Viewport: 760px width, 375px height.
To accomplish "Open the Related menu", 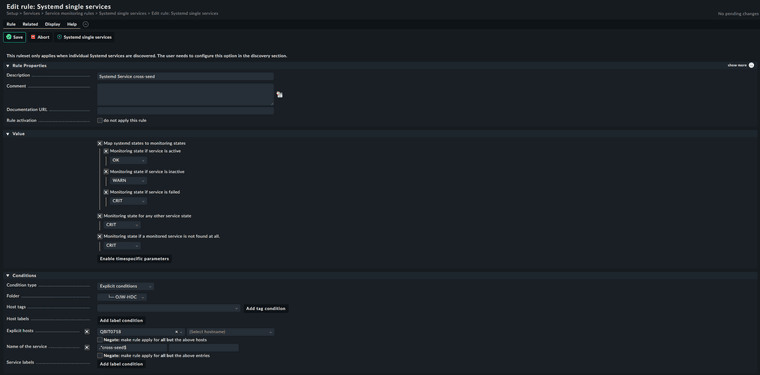I will coord(30,24).
